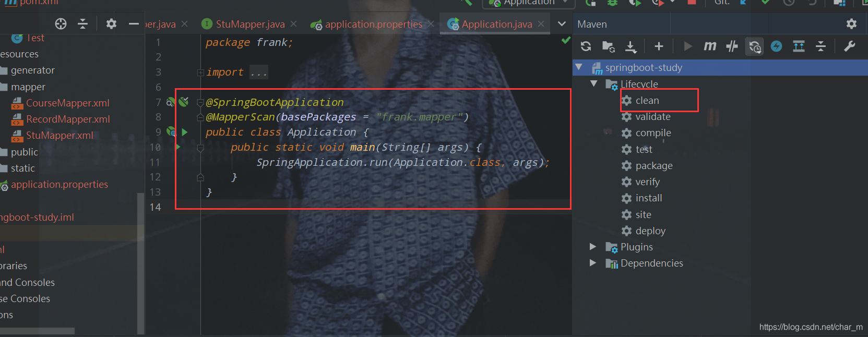The width and height of the screenshot is (868, 337).
Task: Open the Application run configuration dropdown
Action: pyautogui.click(x=528, y=3)
